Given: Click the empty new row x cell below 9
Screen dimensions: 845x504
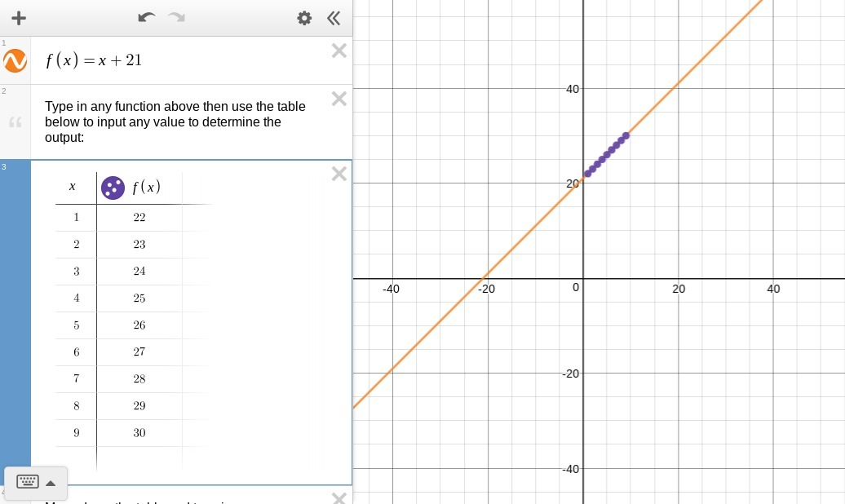Looking at the screenshot, I should 76,459.
